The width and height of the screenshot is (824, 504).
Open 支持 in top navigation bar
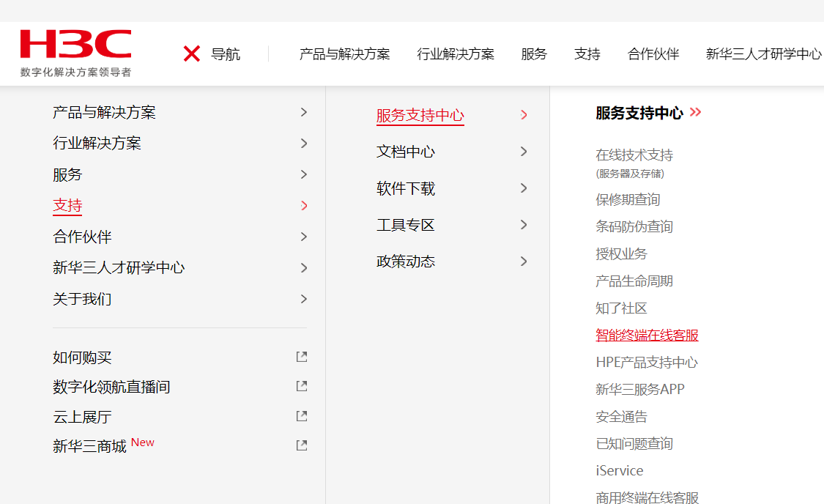[x=587, y=53]
